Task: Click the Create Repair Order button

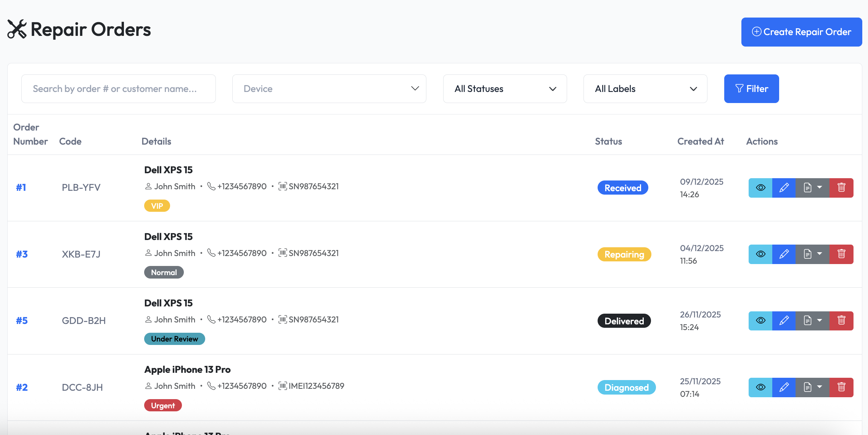Action: click(x=801, y=32)
